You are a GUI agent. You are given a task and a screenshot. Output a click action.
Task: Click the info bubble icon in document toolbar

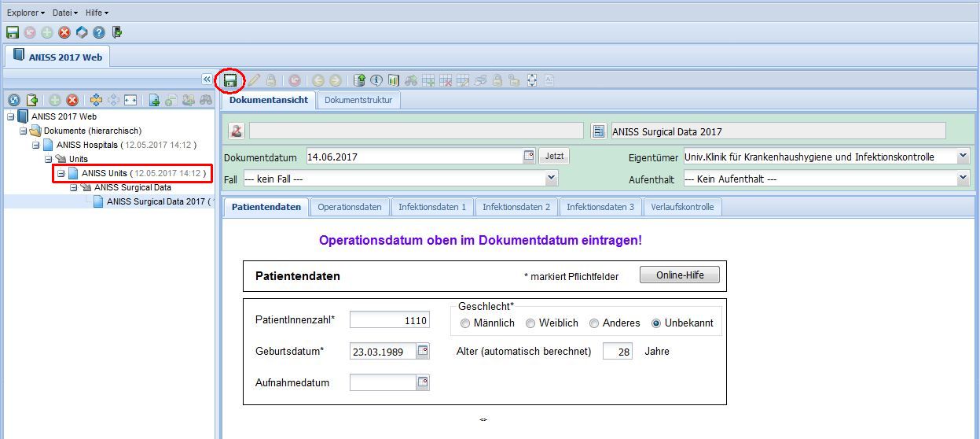tap(376, 80)
